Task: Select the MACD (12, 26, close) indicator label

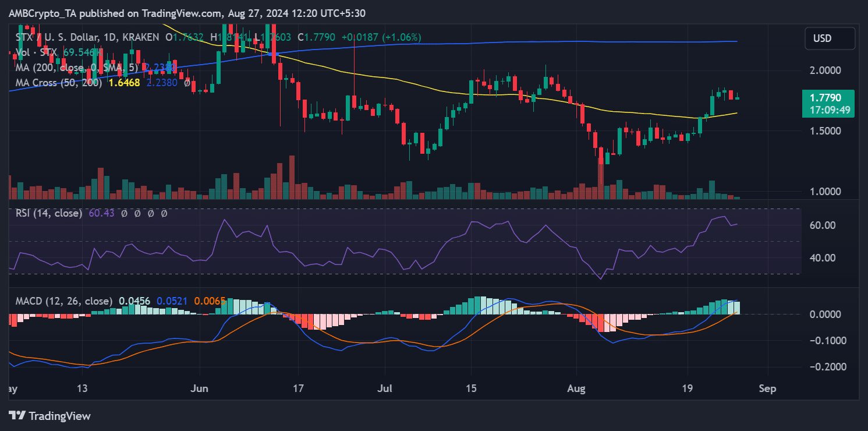Action: pyautogui.click(x=64, y=301)
